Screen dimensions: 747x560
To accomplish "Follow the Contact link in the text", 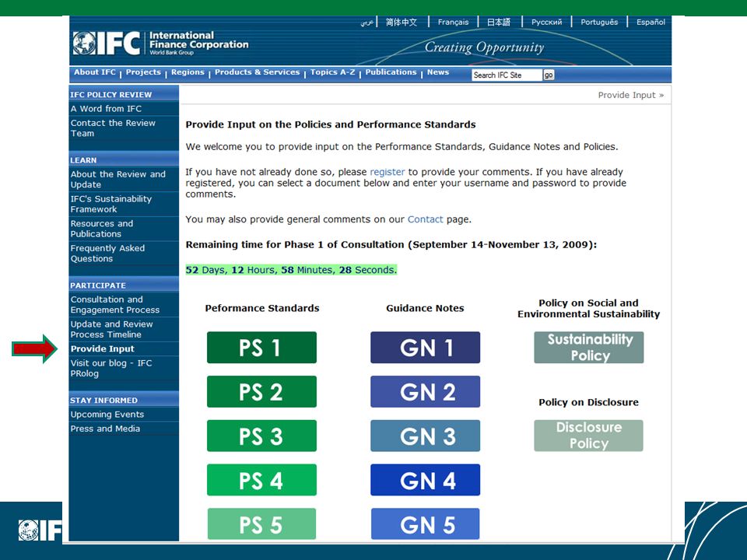I will 426,219.
